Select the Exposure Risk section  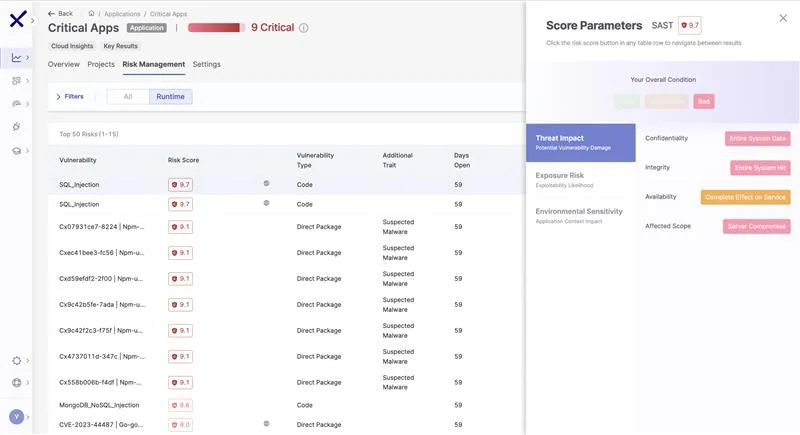(581, 180)
